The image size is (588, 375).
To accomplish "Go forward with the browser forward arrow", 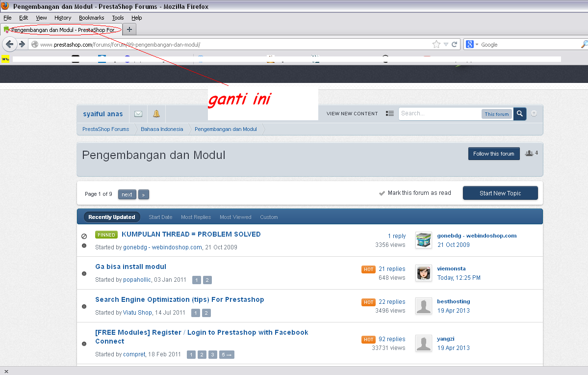I will 22,44.
